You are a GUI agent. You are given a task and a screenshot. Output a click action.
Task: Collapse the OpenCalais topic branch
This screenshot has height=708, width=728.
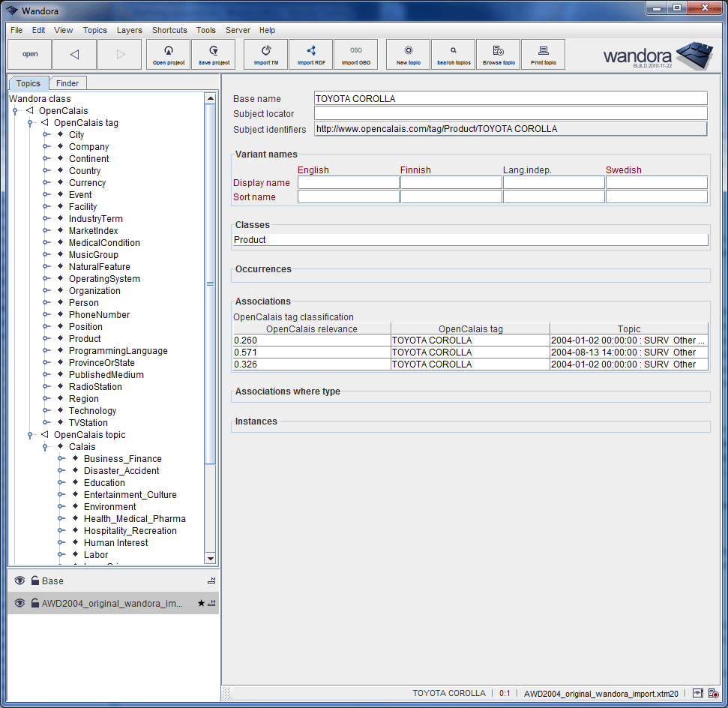coord(29,434)
